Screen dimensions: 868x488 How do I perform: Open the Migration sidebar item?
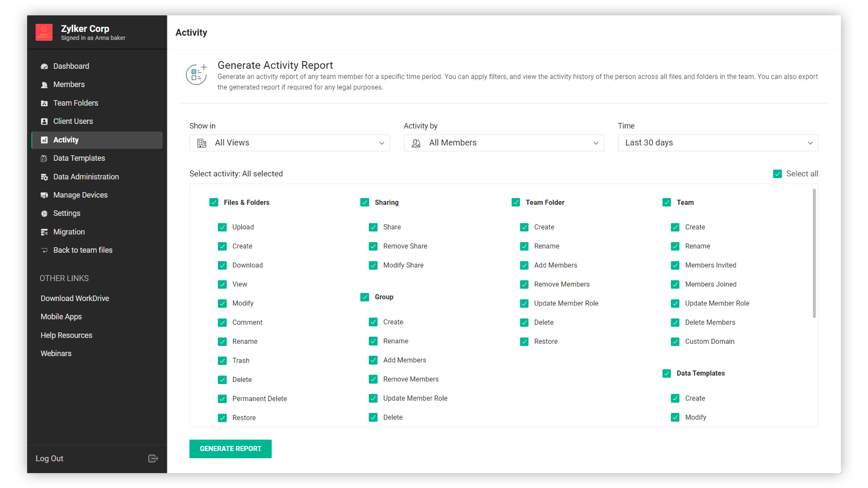click(x=69, y=232)
